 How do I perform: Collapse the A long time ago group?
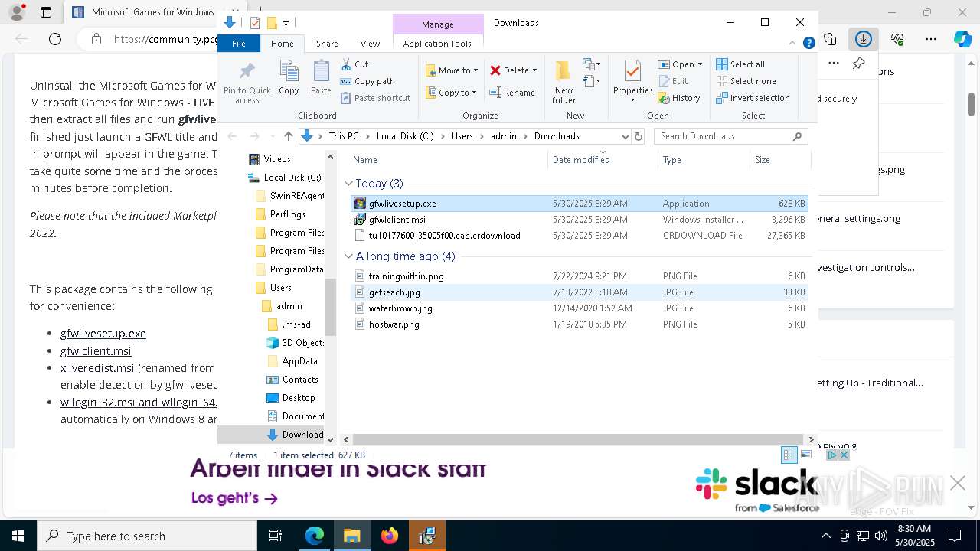[348, 256]
